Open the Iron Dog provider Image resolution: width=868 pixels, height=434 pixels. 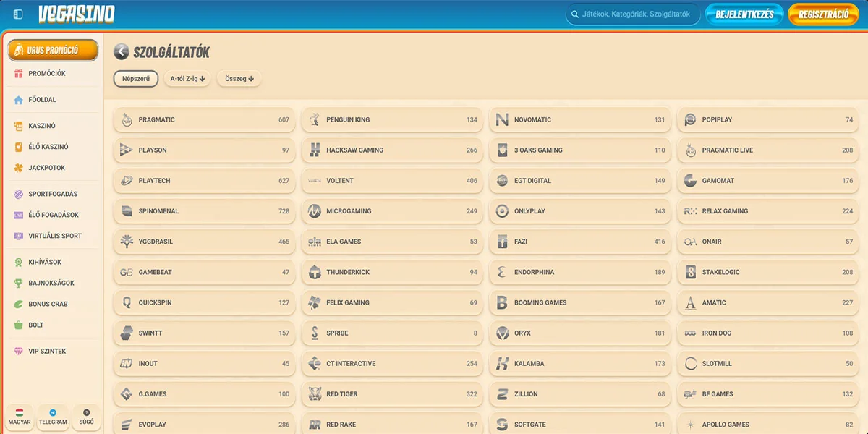768,333
